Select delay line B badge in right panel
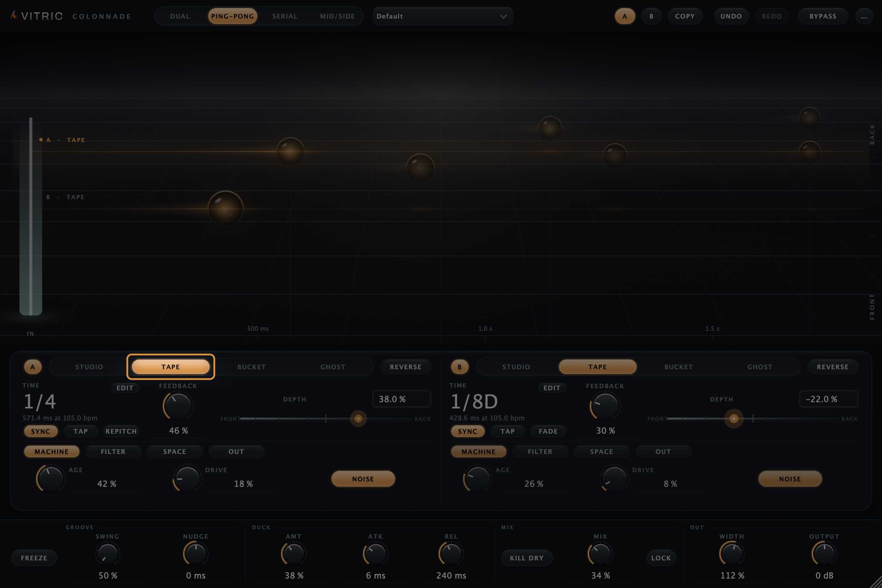The height and width of the screenshot is (588, 882). tap(460, 367)
